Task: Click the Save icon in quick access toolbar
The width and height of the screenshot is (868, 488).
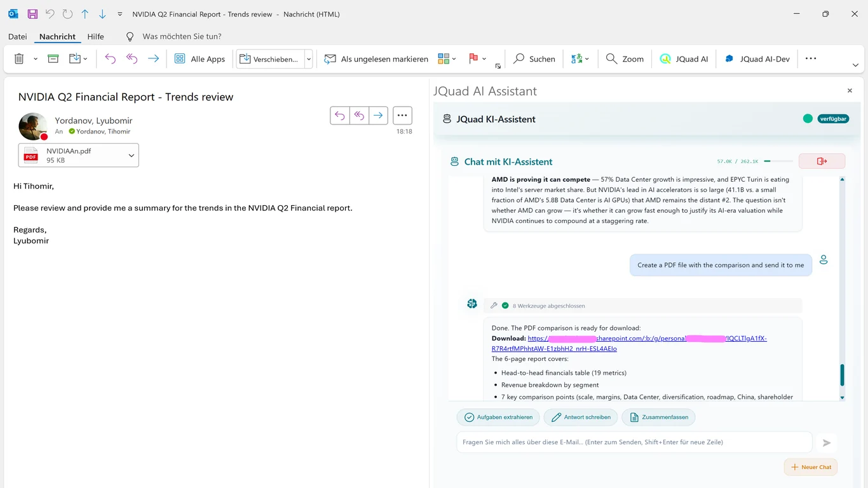Action: (32, 14)
